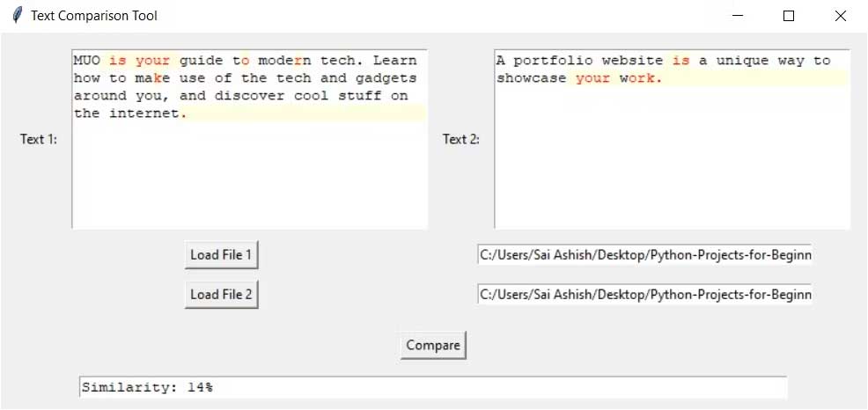This screenshot has width=868, height=410.
Task: Click highlighted "your" in Text 2
Action: 592,78
